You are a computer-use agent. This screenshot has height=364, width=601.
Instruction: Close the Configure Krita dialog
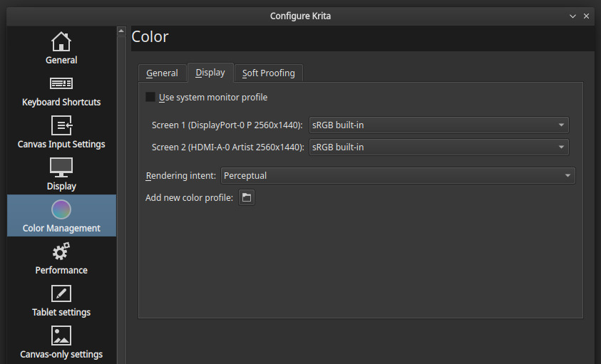(586, 16)
